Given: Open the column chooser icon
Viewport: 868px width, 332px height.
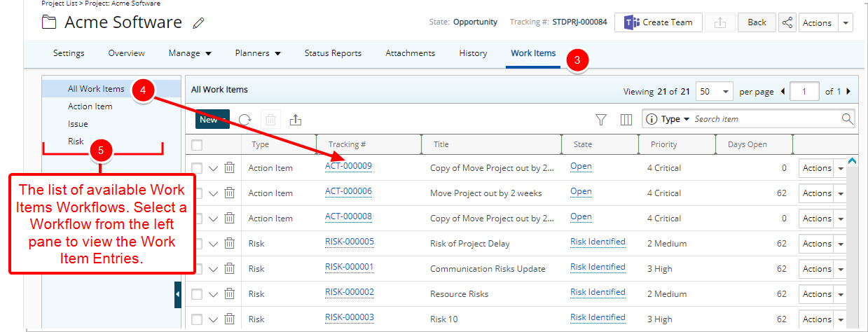Looking at the screenshot, I should [626, 120].
